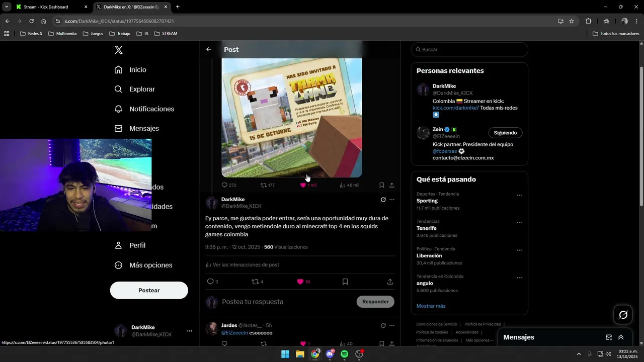Open more options for angulo trend
The width and height of the screenshot is (644, 362).
pos(519,278)
